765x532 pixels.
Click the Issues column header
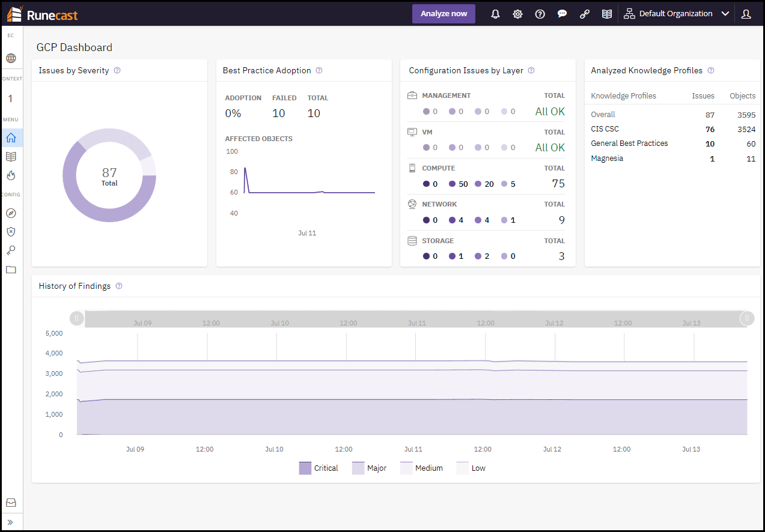[x=703, y=95]
